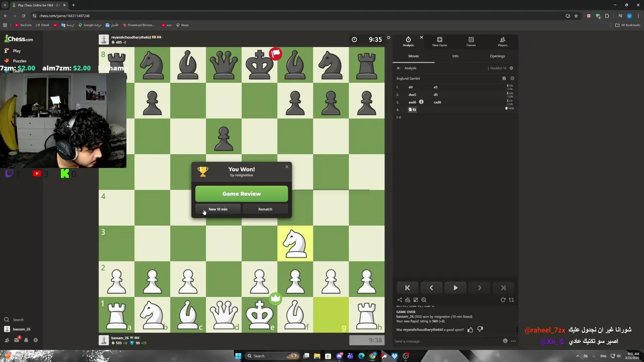Jump to the last move
This screenshot has height=362, width=644.
point(503,288)
